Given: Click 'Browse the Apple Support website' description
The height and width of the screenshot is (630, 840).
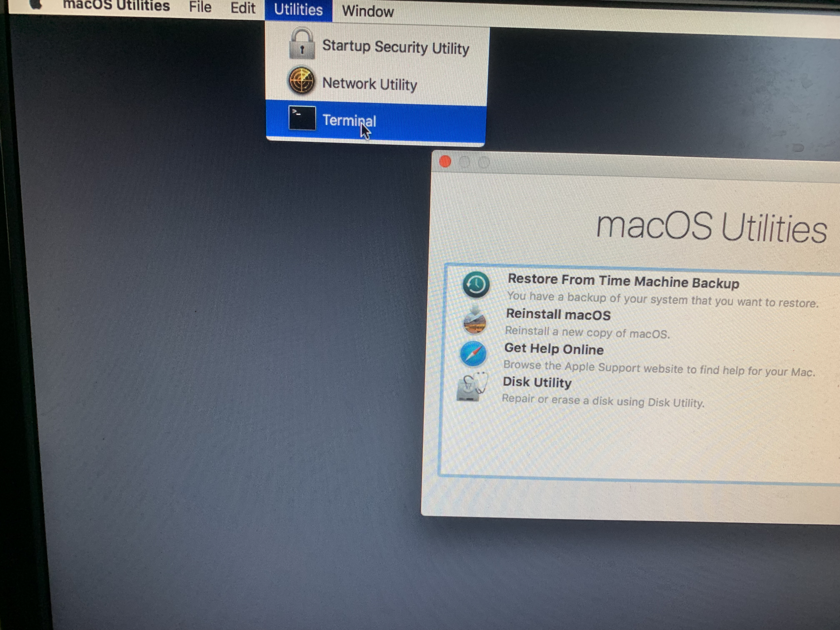Looking at the screenshot, I should 659,368.
